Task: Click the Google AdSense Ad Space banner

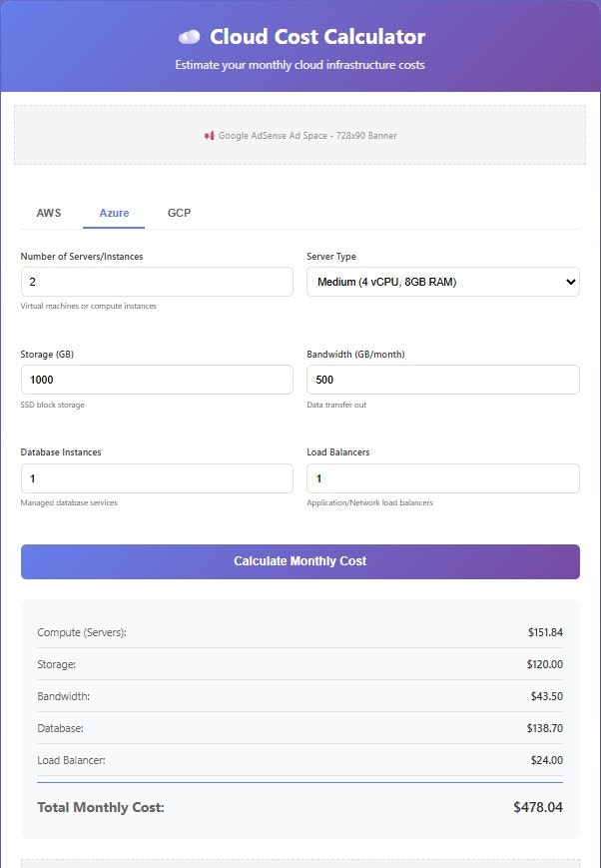Action: pos(300,135)
